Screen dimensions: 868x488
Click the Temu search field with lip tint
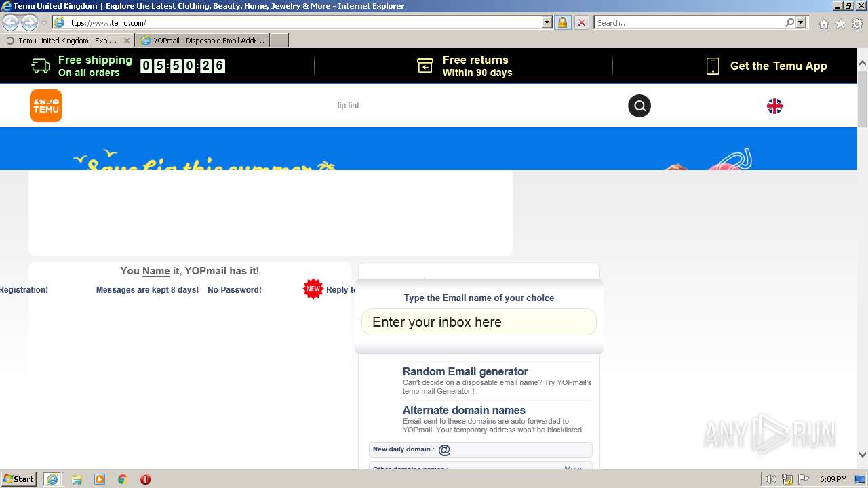point(348,106)
